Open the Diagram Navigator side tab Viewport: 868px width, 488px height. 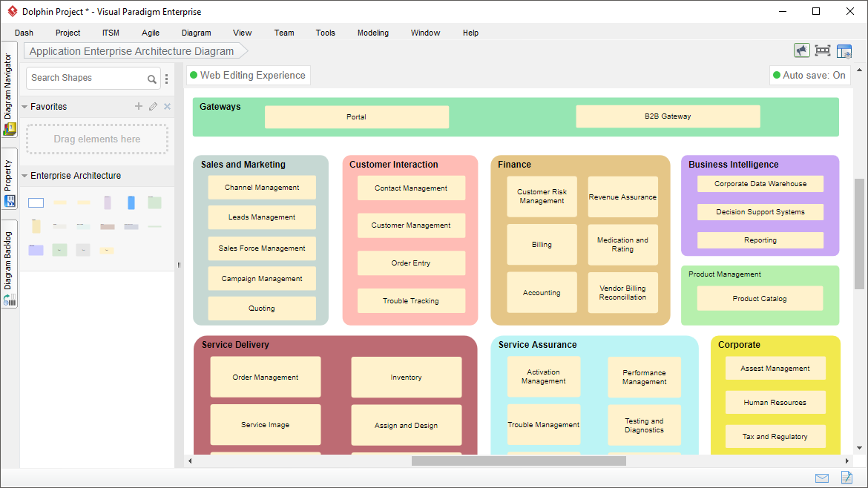(x=8, y=90)
